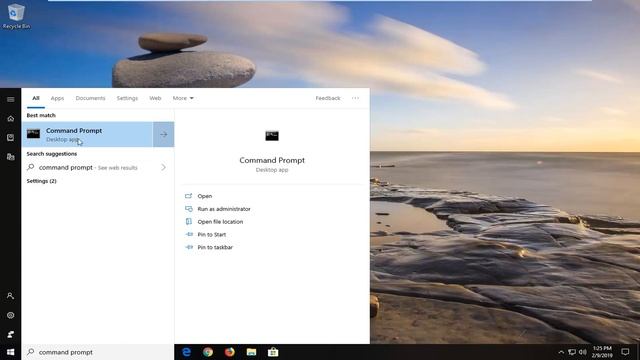Click the Command Prompt title in preview pane
Screen dimensions: 640x360
272,160
